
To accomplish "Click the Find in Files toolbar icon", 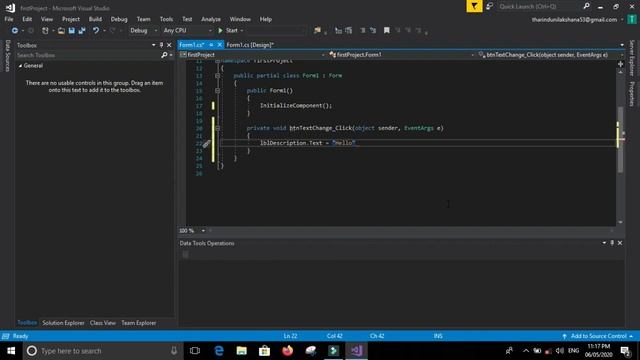I will [x=317, y=31].
